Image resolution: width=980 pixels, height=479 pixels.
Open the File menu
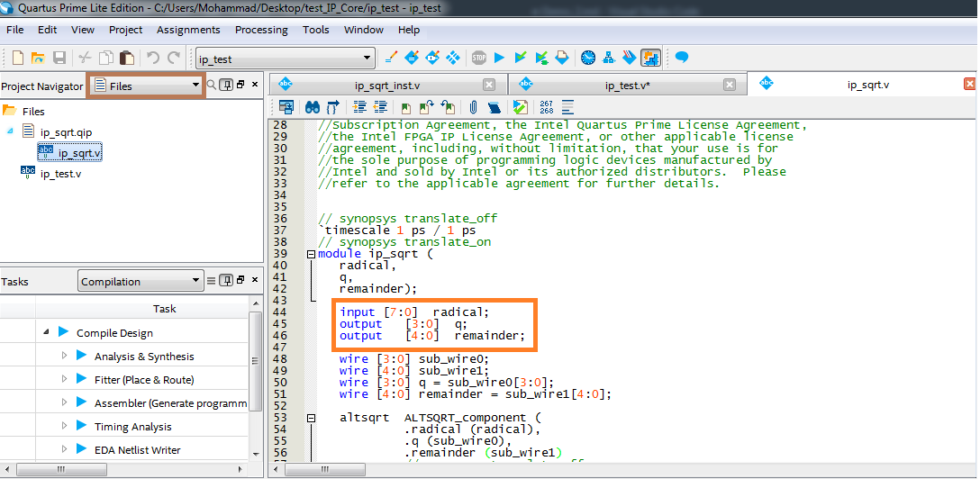[15, 30]
